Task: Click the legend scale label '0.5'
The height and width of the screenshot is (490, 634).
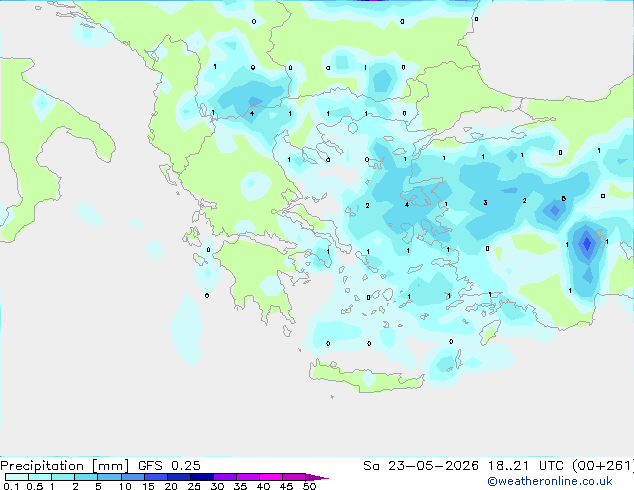Action: coord(35,486)
